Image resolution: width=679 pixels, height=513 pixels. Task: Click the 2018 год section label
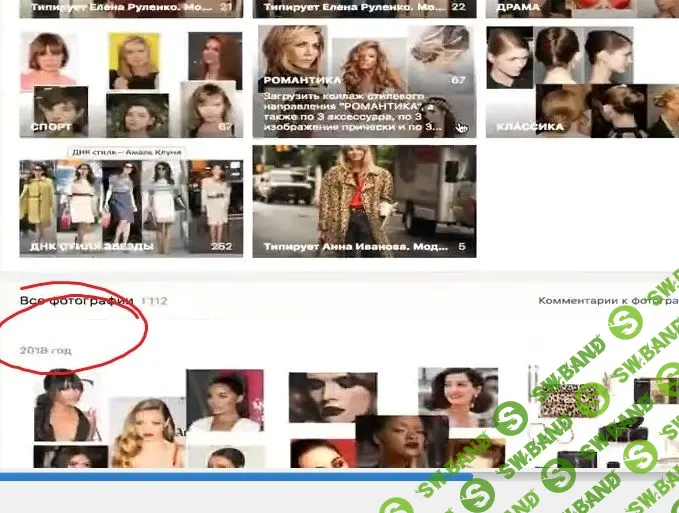[x=46, y=350]
